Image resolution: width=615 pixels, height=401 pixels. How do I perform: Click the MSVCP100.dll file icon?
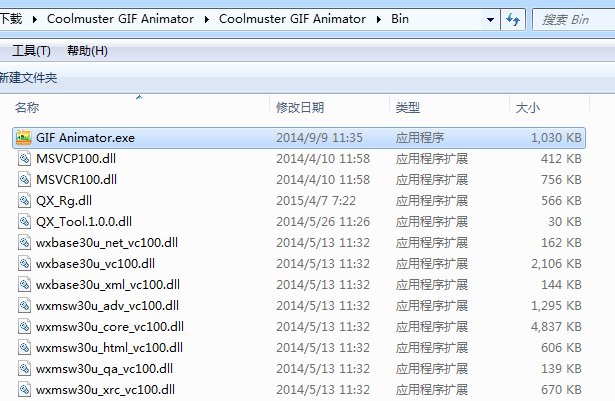click(24, 159)
